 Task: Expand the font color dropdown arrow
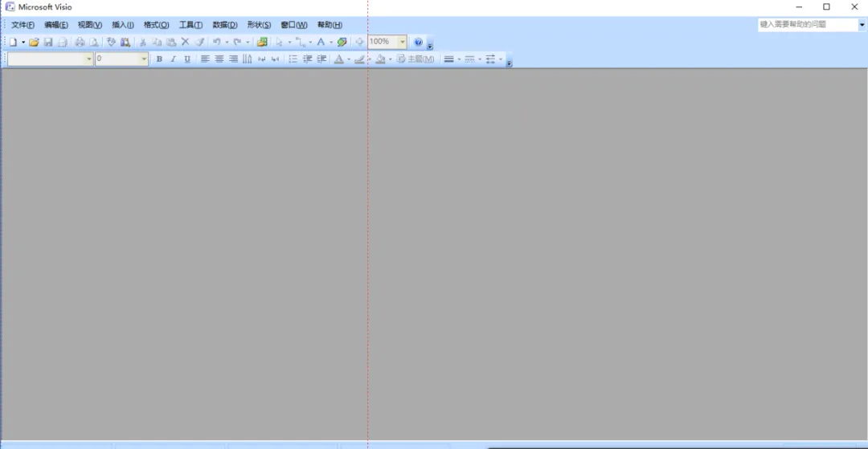click(349, 59)
